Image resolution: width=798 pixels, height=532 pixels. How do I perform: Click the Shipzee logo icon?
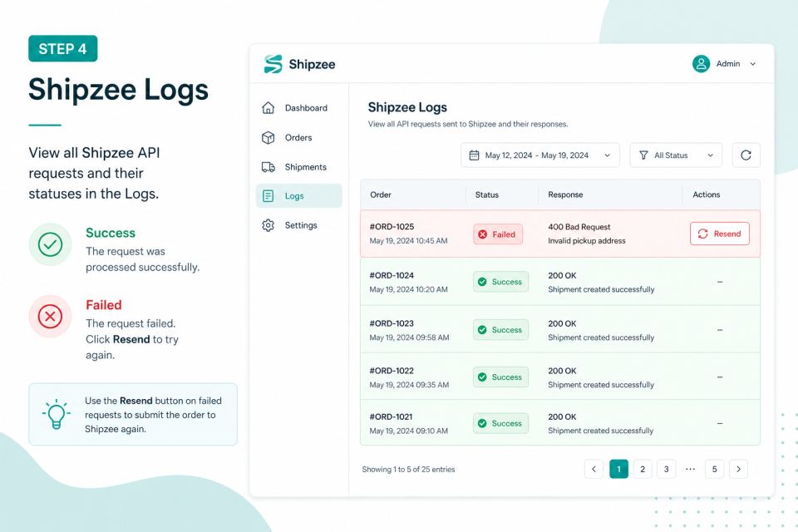273,64
